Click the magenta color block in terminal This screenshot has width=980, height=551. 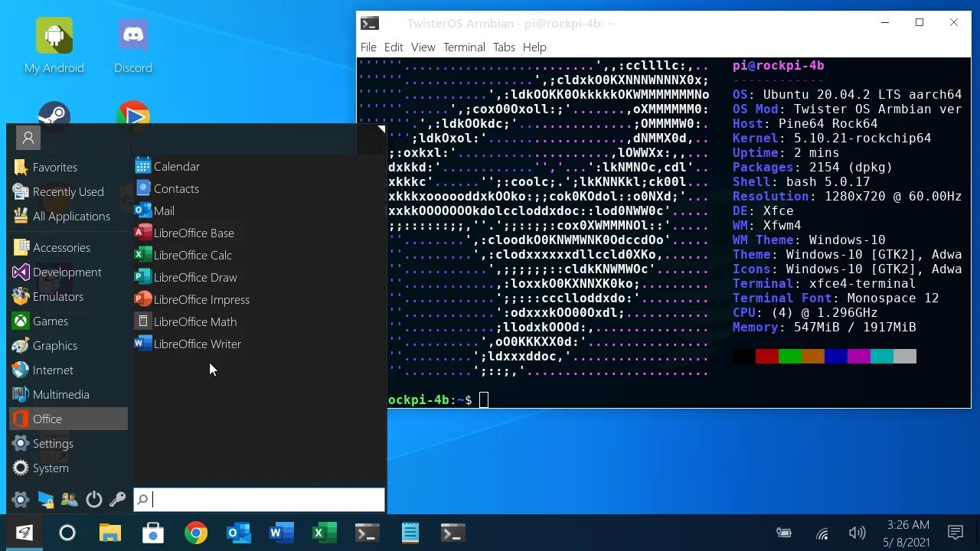(x=859, y=356)
